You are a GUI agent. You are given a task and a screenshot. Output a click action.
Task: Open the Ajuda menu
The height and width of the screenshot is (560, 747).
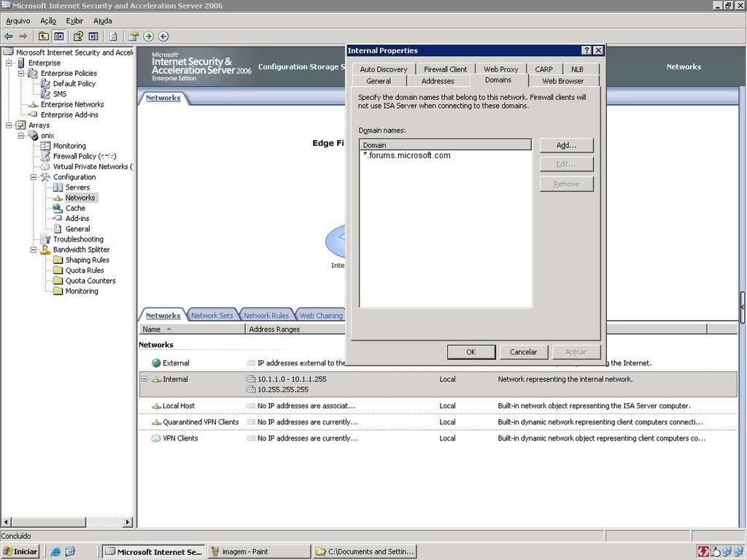102,21
